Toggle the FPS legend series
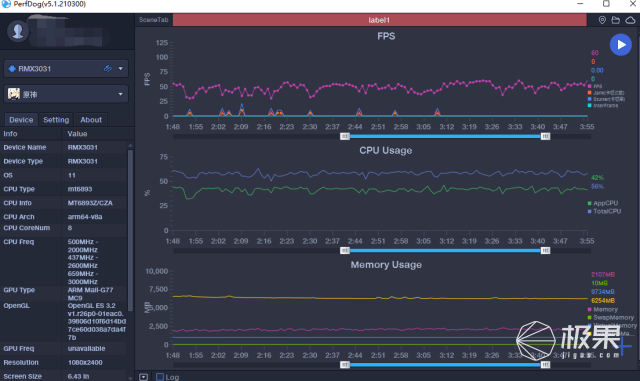Screen dimensions: 640x381 point(595,87)
